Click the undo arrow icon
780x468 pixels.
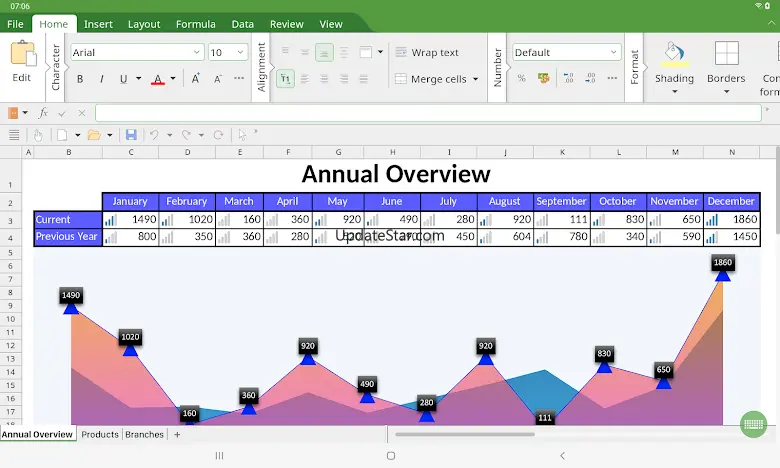pyautogui.click(x=154, y=135)
